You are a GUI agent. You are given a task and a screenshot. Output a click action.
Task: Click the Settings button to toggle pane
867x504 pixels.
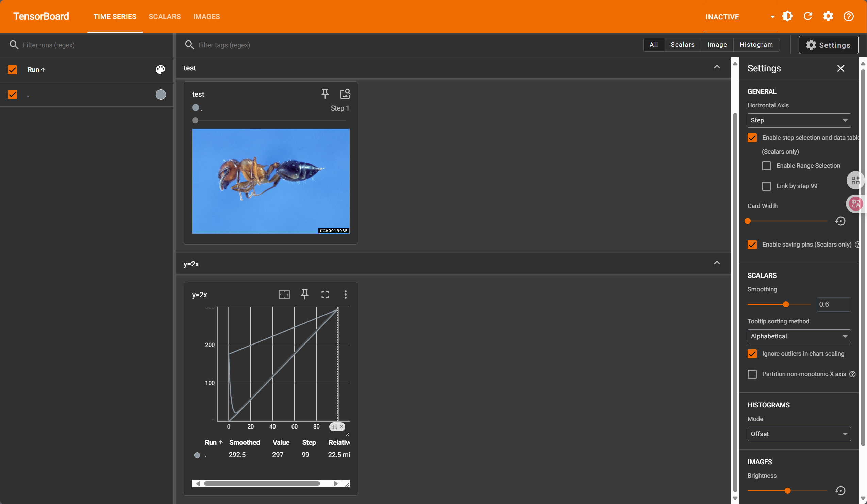829,45
